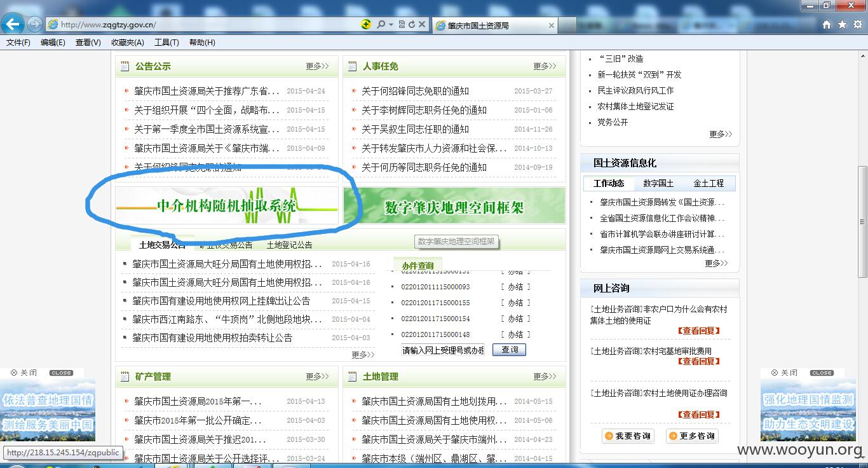Open the 依法普查地理国情 floating ad image

tap(48, 410)
